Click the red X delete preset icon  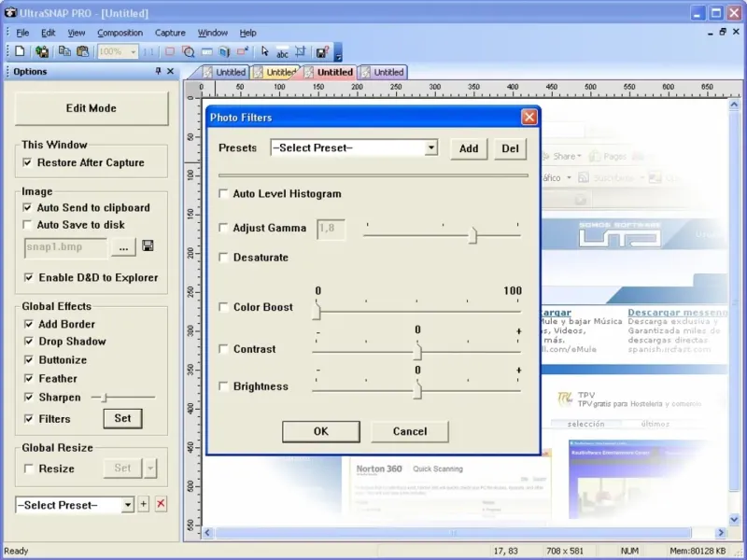click(161, 505)
